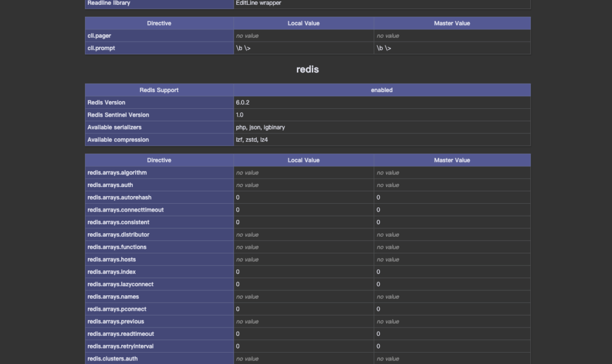Select the 'redis.arrays.algorithm' directive
The image size is (612, 364).
point(117,173)
